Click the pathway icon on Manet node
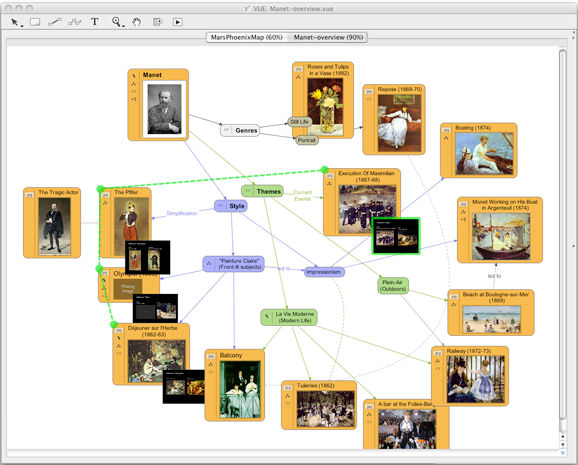This screenshot has width=578, height=465. pyautogui.click(x=134, y=84)
